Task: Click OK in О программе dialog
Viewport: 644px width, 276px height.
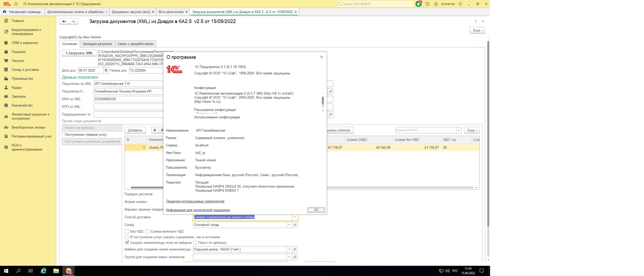Action: click(316, 210)
